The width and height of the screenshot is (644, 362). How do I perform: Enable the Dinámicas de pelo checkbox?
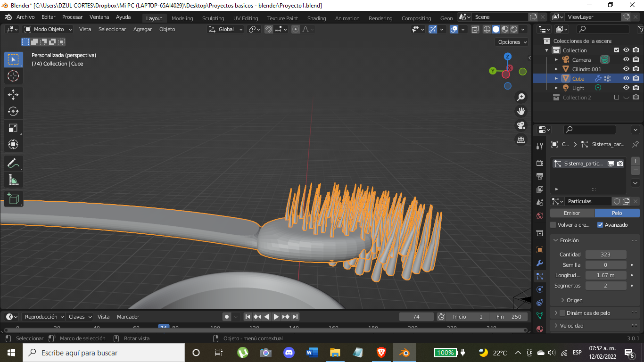click(562, 313)
